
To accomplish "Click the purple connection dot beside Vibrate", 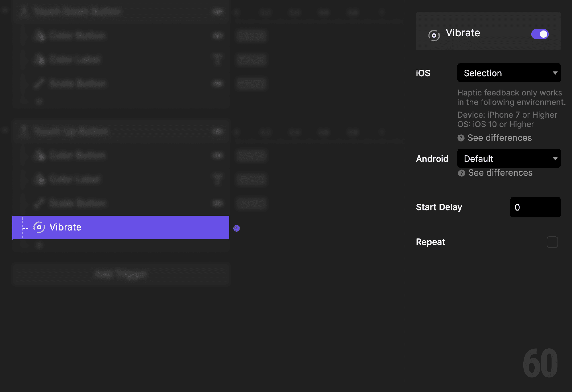I will (x=236, y=228).
